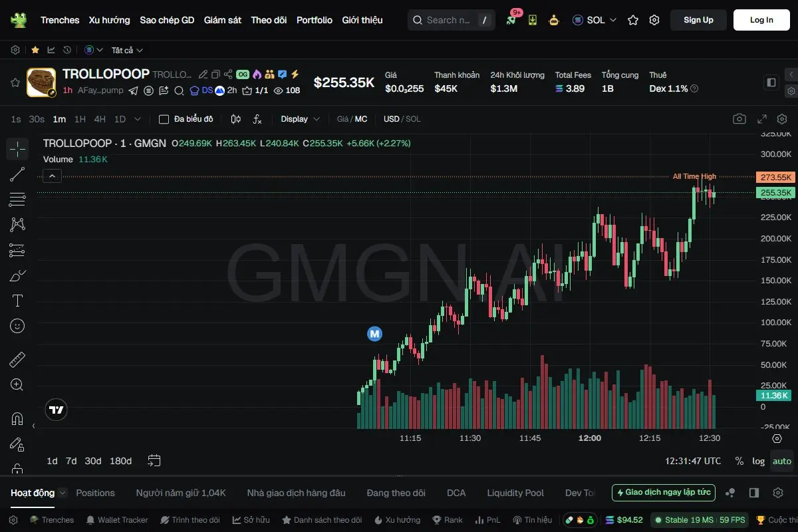Toggle the lock-drawing pencil mode

point(17,444)
